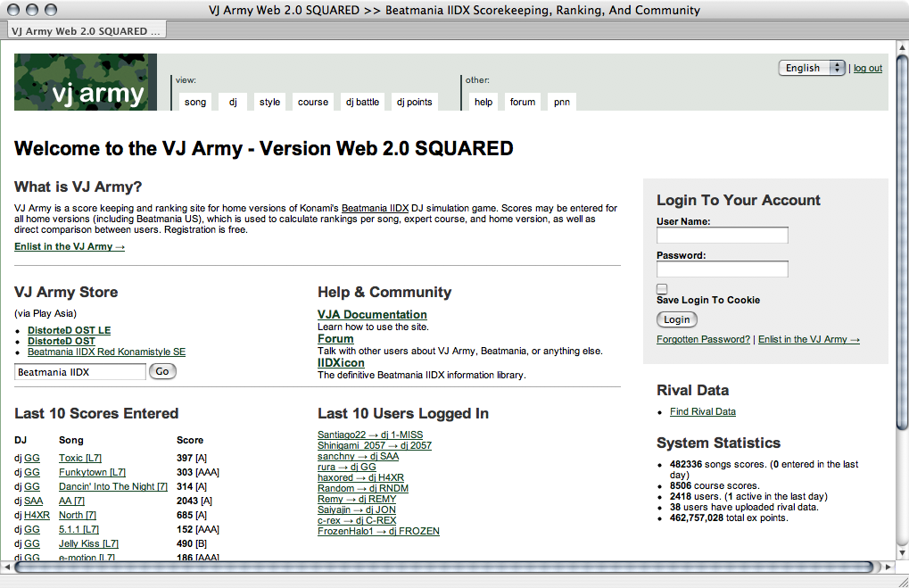Screen dimensions: 909x588
Task: Visit the IIDXicon information library link
Action: tap(341, 363)
